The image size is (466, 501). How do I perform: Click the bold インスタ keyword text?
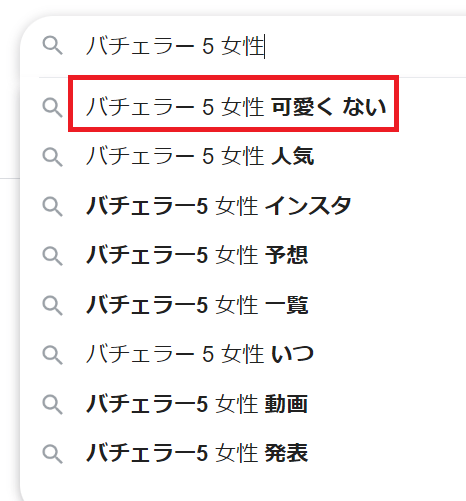click(x=308, y=206)
